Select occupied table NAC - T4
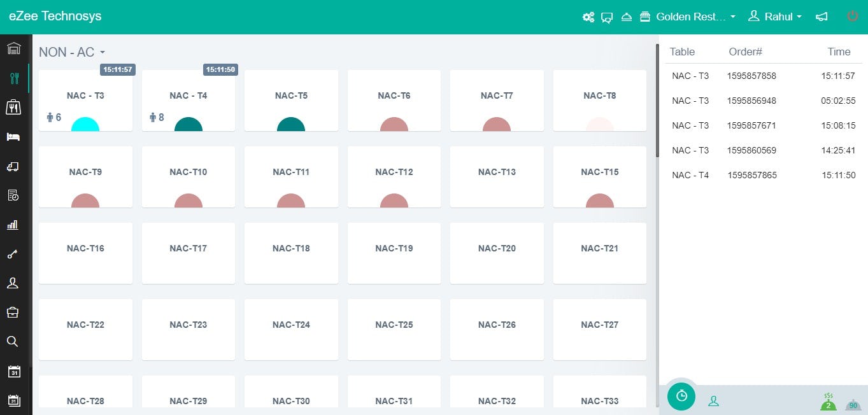868x415 pixels. (189, 102)
